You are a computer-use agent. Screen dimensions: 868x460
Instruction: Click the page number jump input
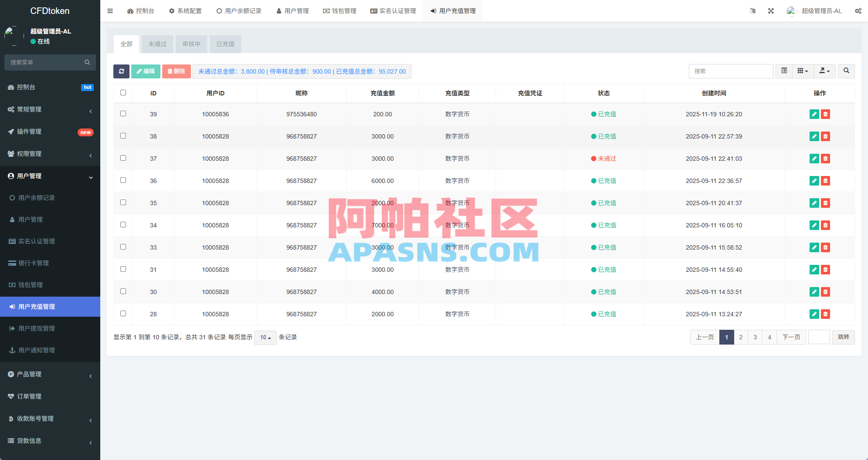click(x=819, y=337)
